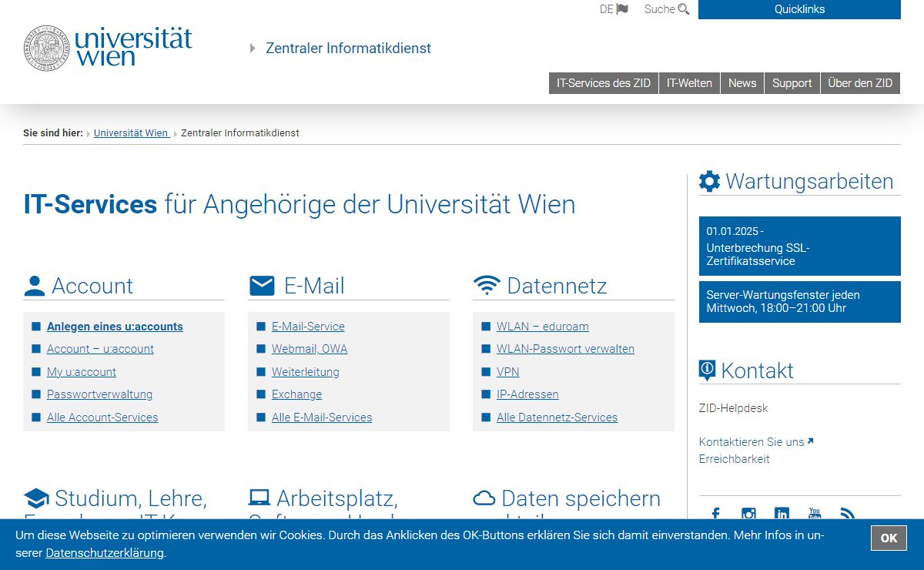Open Server-Wartungsfenster maintenance notice

[799, 301]
